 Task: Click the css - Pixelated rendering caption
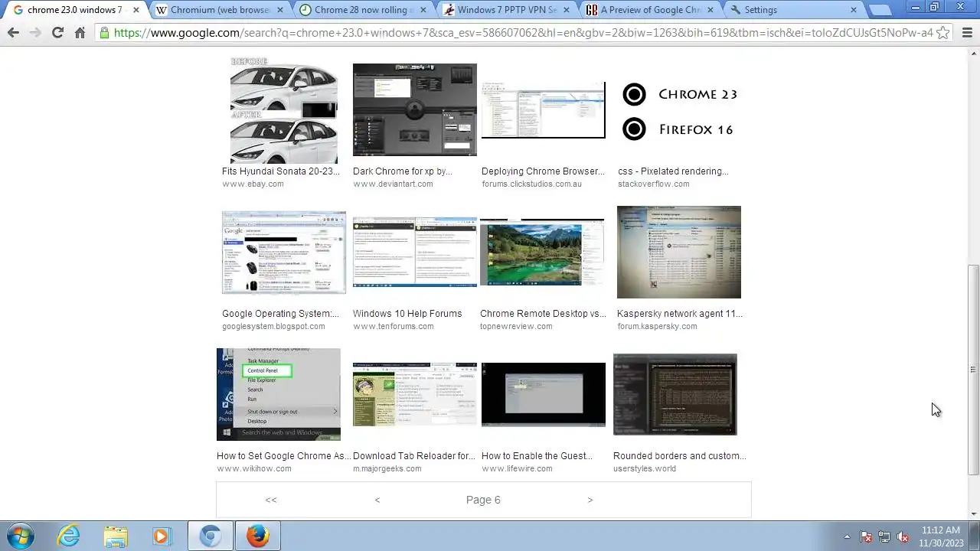click(x=673, y=171)
